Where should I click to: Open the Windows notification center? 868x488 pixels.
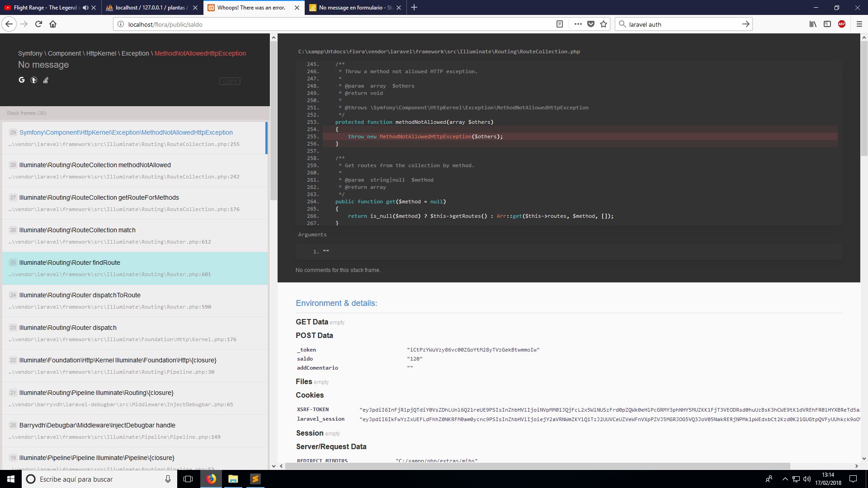pyautogui.click(x=853, y=479)
